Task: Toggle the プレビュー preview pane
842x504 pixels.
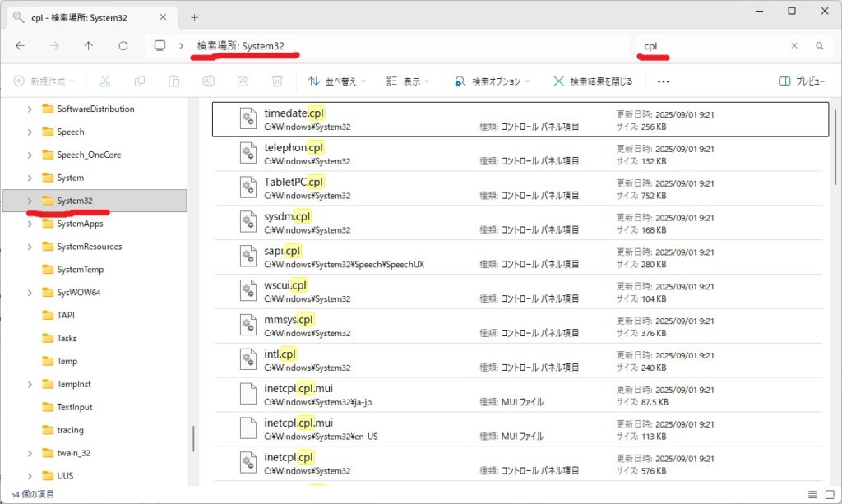Action: [x=802, y=81]
